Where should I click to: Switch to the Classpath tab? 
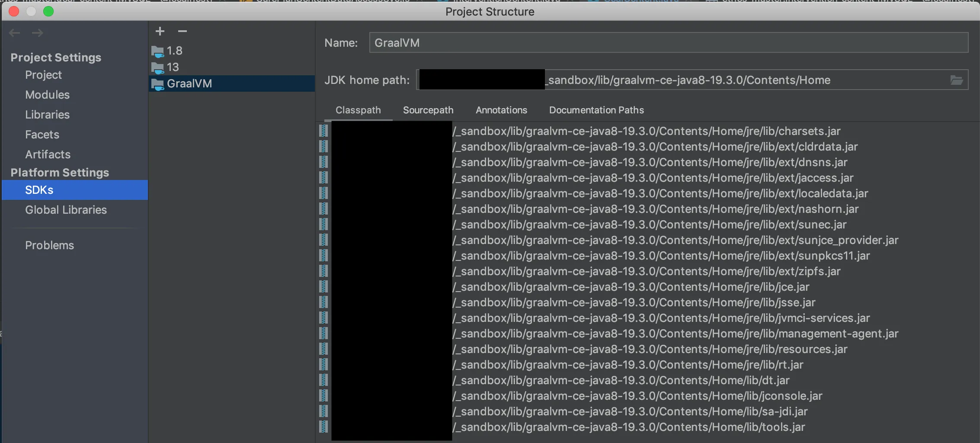click(358, 110)
